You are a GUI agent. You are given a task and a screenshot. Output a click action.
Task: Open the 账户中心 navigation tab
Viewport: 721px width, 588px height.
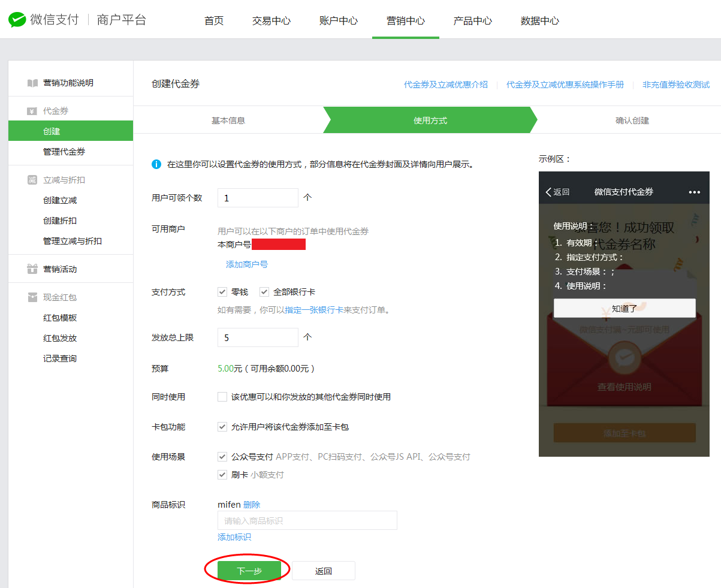(x=339, y=20)
